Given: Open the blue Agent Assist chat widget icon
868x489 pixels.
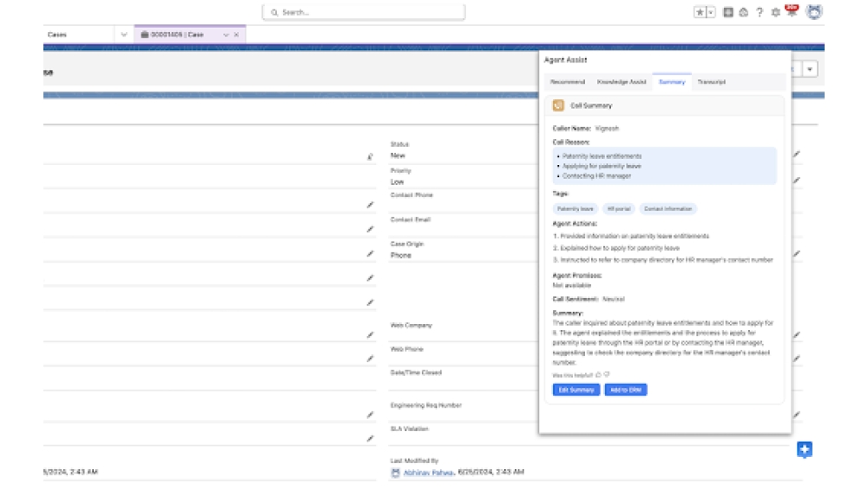Looking at the screenshot, I should [x=805, y=450].
